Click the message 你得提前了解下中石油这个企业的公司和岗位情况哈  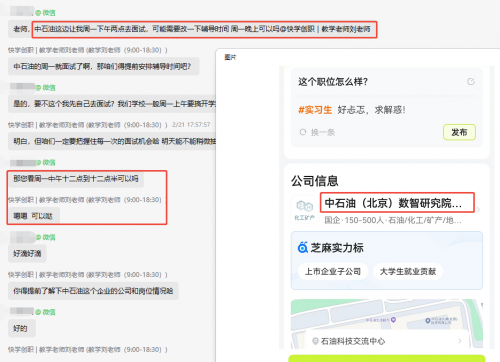coord(93,291)
